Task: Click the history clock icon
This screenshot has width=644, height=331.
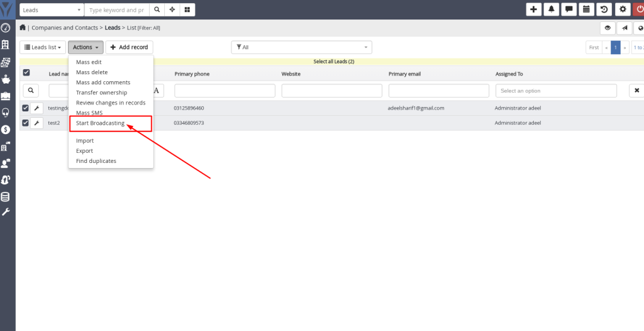Action: tap(604, 9)
